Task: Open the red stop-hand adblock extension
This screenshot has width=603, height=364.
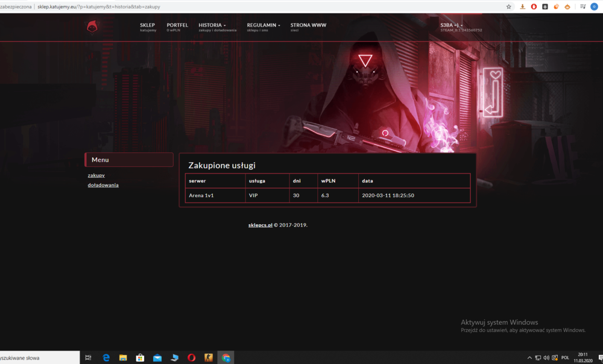Action: (x=534, y=7)
